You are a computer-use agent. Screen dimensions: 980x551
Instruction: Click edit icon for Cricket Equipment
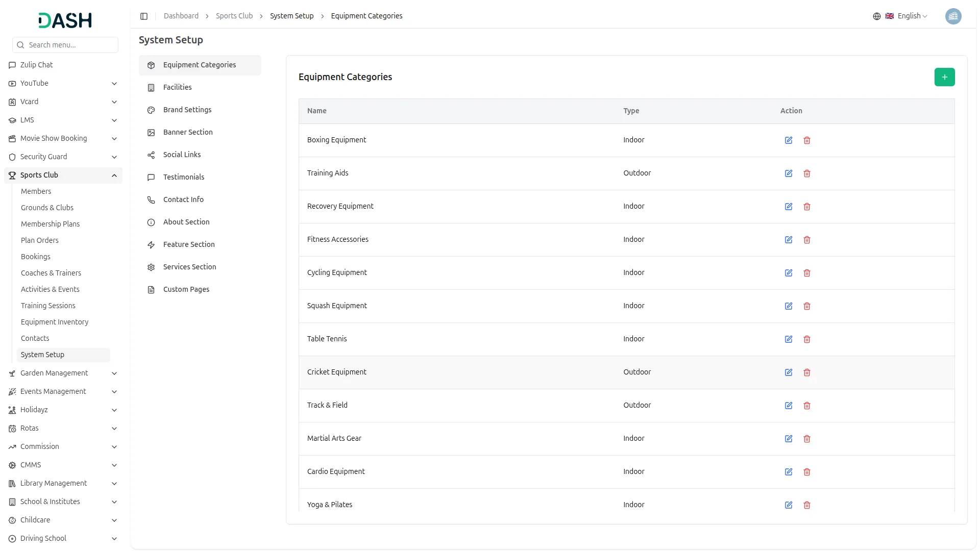(788, 372)
